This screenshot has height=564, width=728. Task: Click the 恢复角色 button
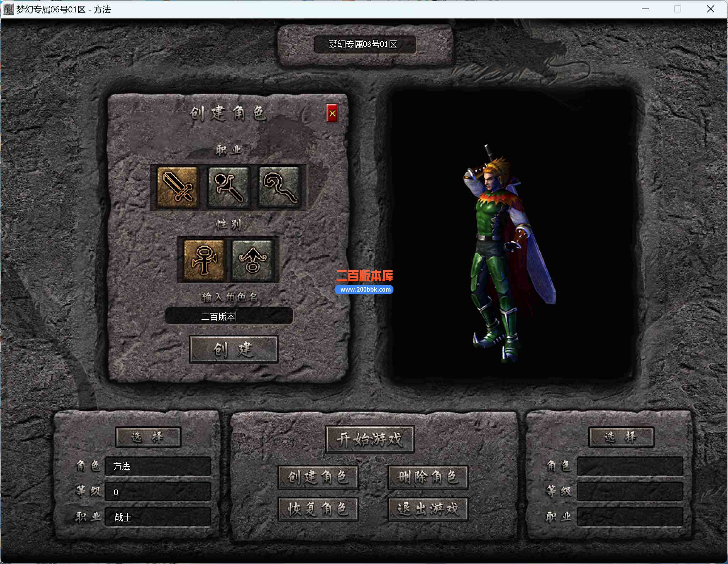point(318,509)
